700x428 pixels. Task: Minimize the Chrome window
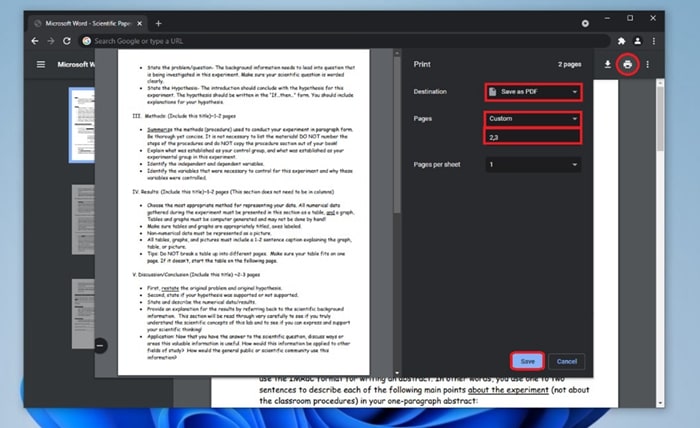tap(607, 18)
